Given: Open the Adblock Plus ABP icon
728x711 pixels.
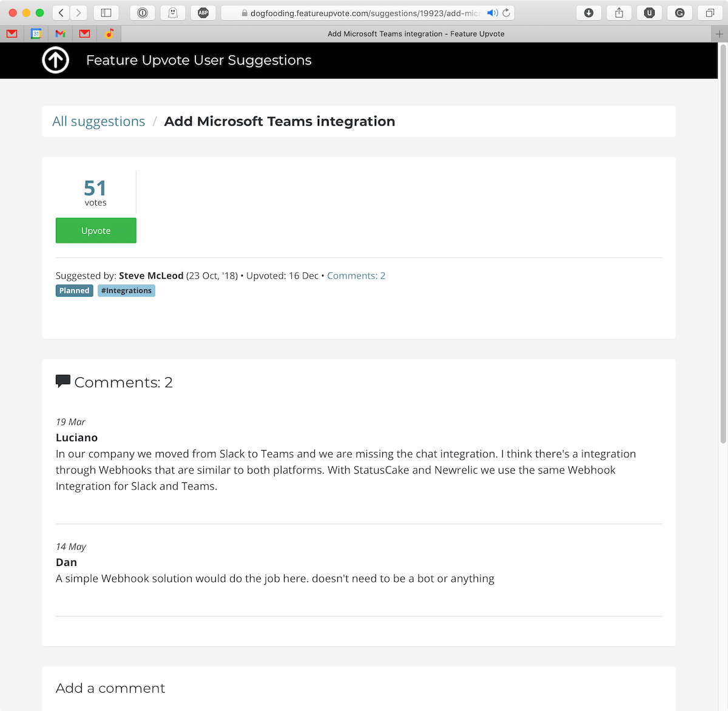Looking at the screenshot, I should (x=203, y=13).
